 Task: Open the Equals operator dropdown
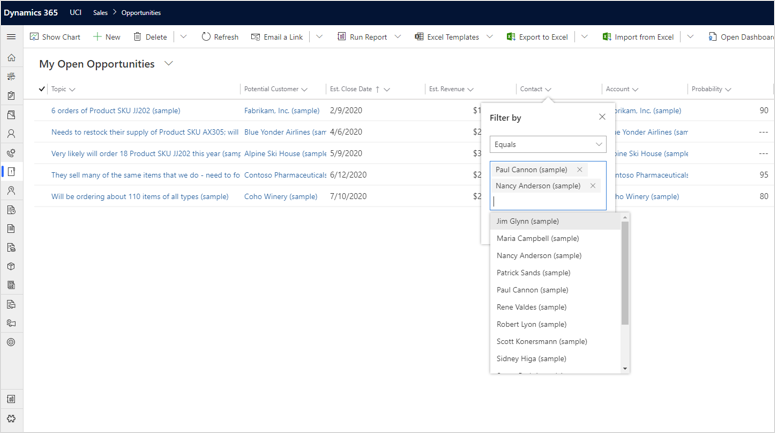point(548,144)
